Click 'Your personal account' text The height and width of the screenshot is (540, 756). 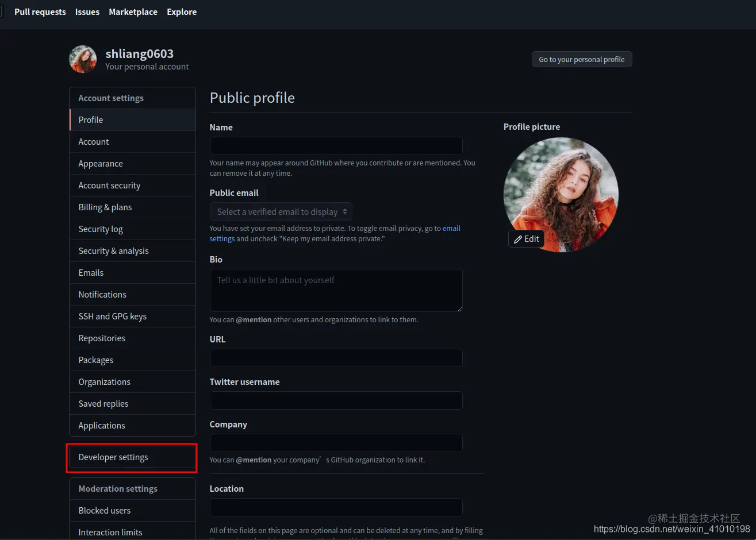coord(147,67)
